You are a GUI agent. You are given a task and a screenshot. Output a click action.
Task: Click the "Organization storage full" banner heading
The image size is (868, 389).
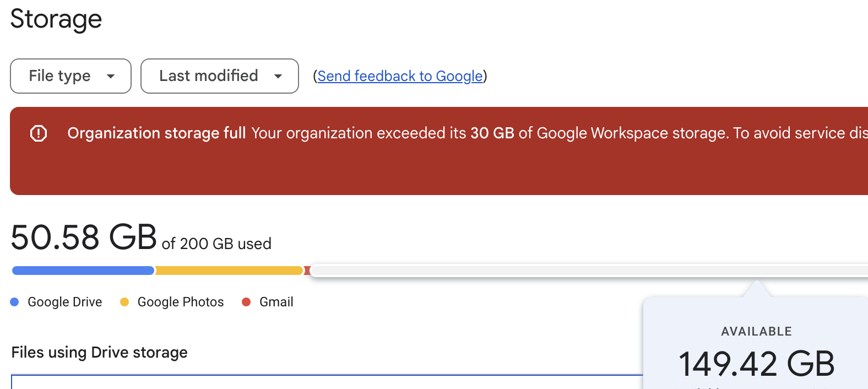[x=156, y=133]
